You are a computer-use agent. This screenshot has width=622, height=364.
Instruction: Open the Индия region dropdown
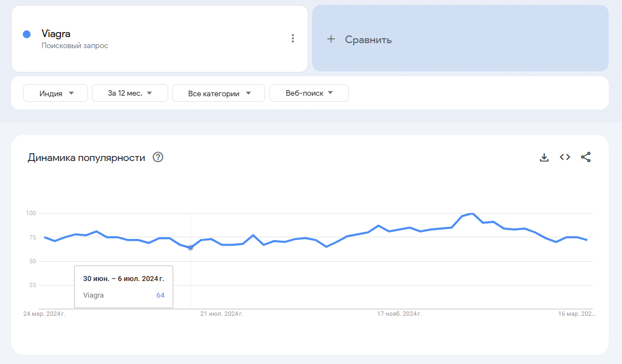(55, 93)
